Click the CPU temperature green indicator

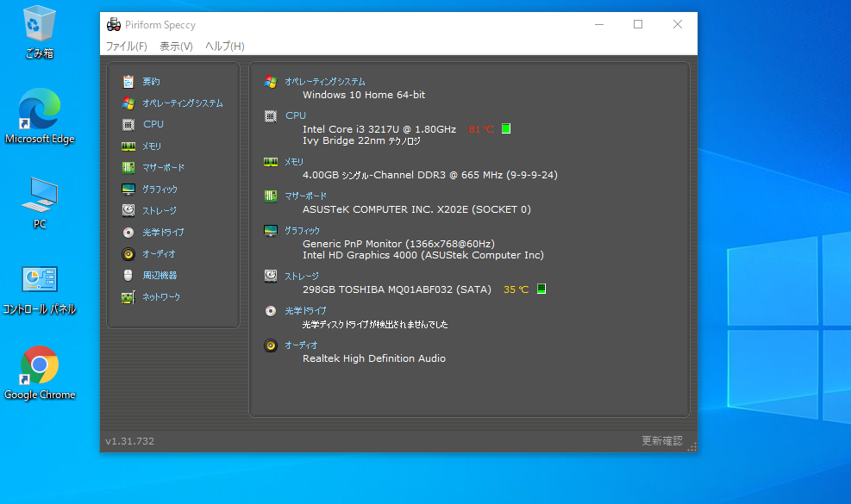click(x=506, y=128)
